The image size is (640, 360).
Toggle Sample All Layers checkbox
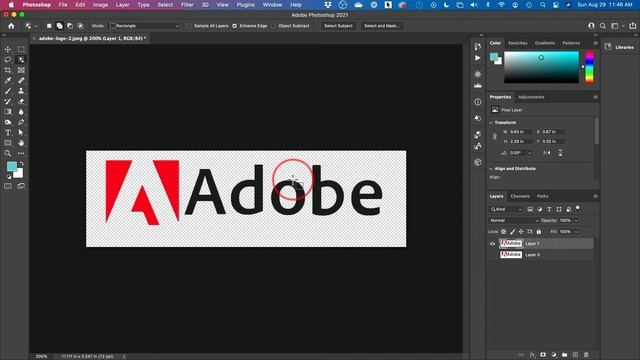click(x=189, y=26)
